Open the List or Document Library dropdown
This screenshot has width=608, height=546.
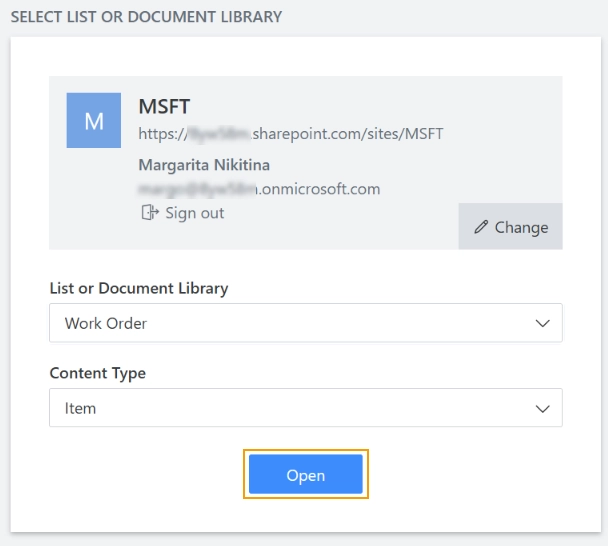pyautogui.click(x=306, y=323)
